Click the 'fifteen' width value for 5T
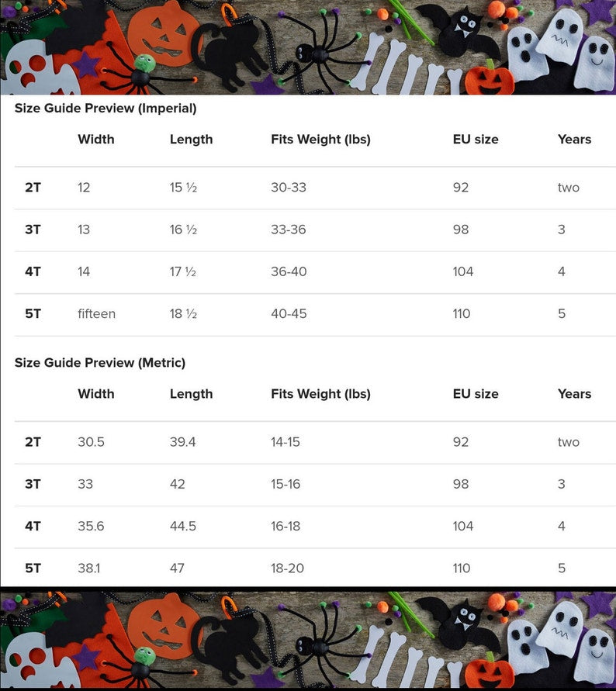 point(96,314)
